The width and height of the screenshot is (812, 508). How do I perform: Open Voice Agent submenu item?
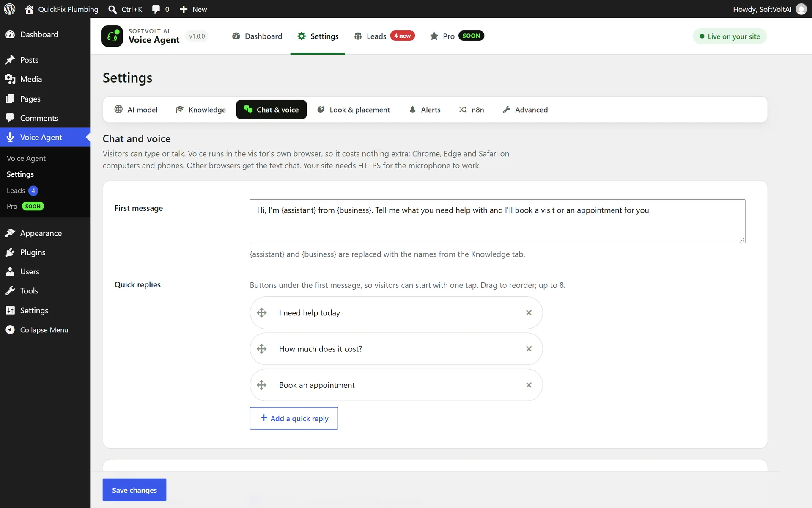coord(26,158)
